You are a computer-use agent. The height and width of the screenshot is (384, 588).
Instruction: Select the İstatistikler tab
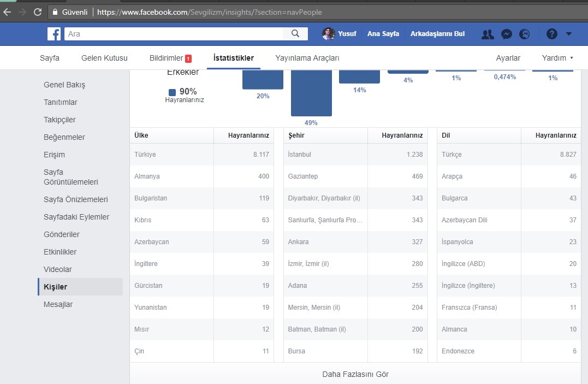click(x=233, y=58)
